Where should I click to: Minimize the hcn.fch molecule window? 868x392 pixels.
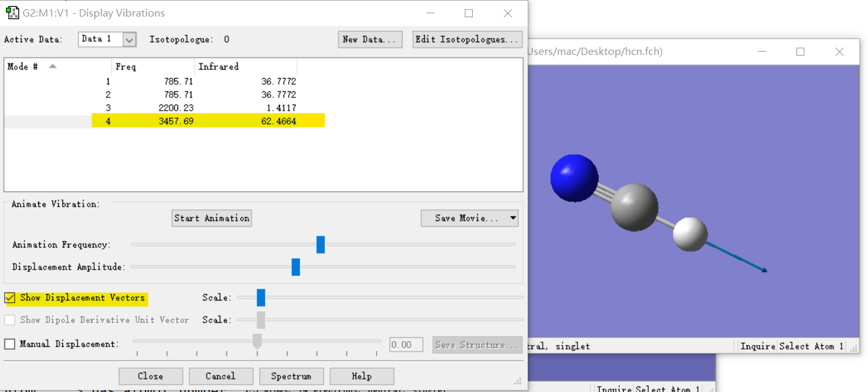[762, 52]
